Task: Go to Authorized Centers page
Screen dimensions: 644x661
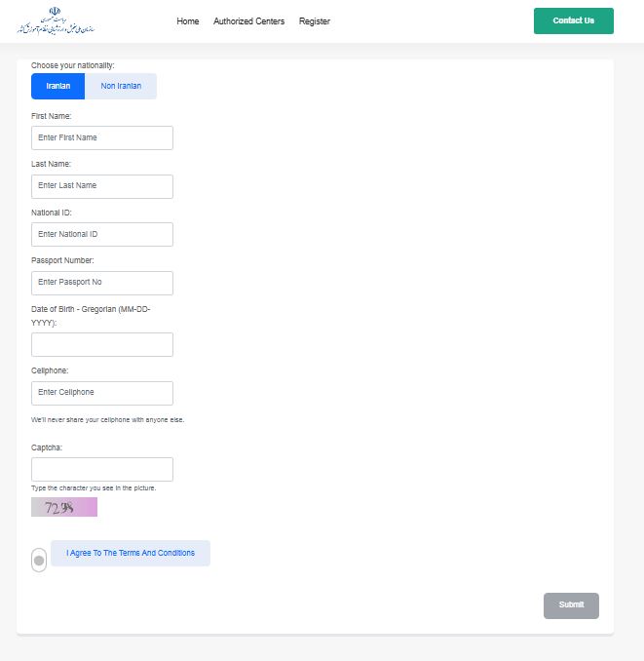Action: pos(248,21)
